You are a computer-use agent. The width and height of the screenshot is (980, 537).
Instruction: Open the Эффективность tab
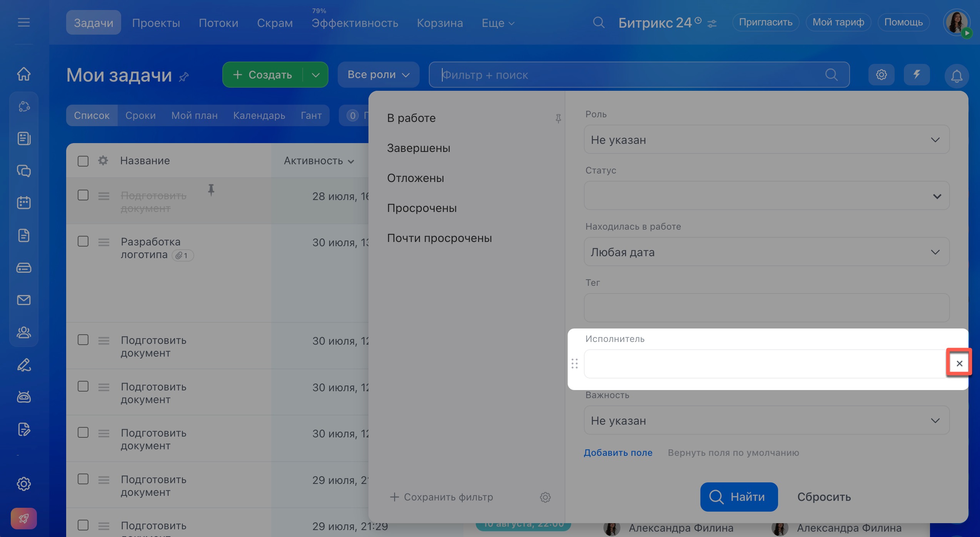click(355, 23)
